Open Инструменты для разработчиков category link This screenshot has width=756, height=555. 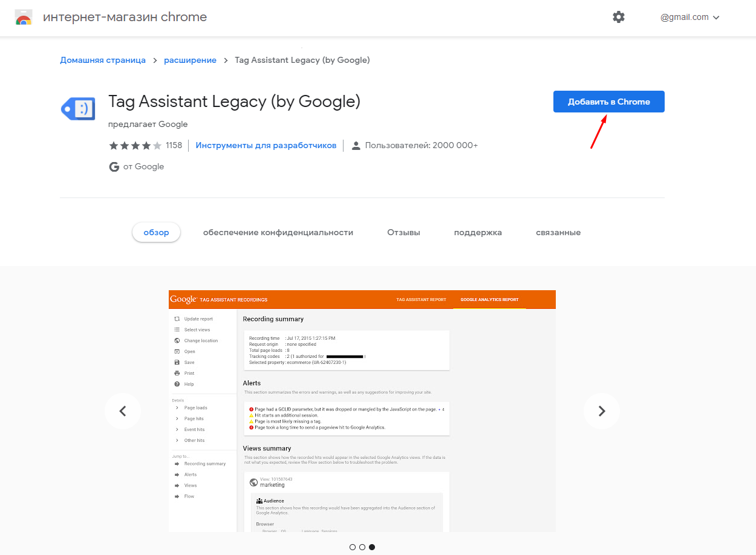pos(266,146)
